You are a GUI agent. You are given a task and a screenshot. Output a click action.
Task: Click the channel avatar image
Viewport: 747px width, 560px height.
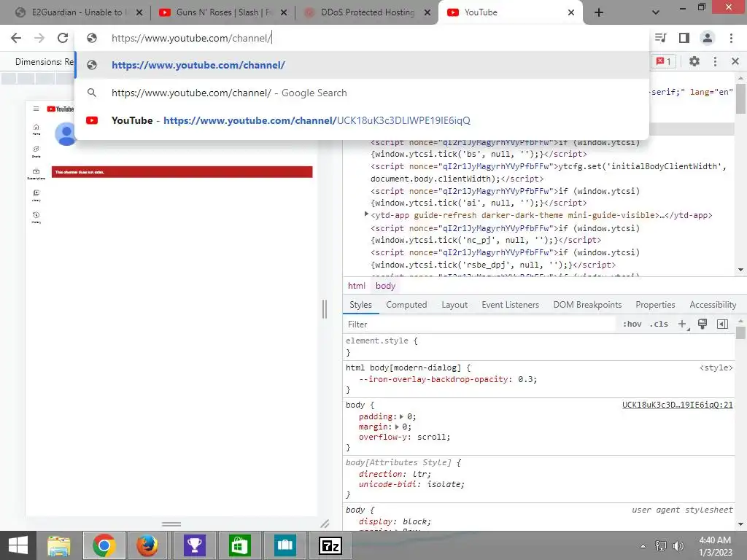point(65,134)
